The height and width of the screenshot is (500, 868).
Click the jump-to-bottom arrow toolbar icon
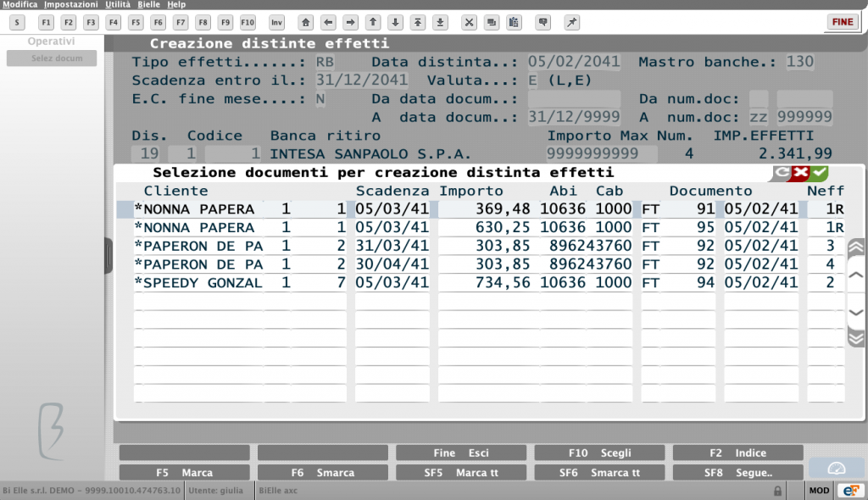pyautogui.click(x=440, y=23)
